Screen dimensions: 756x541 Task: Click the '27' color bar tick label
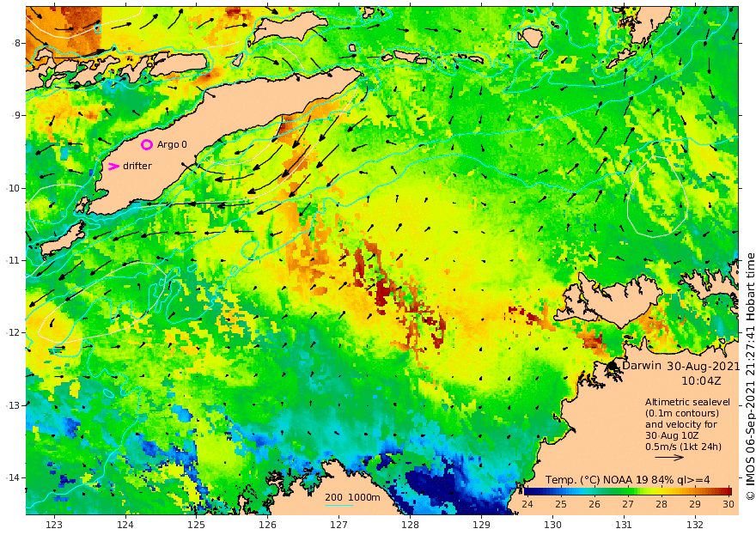[x=628, y=504]
